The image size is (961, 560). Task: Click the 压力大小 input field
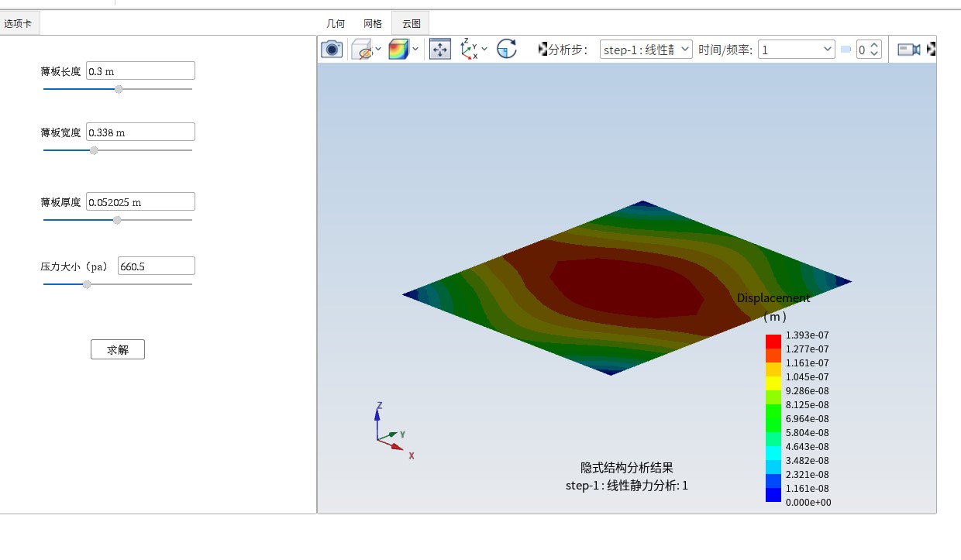pyautogui.click(x=156, y=265)
